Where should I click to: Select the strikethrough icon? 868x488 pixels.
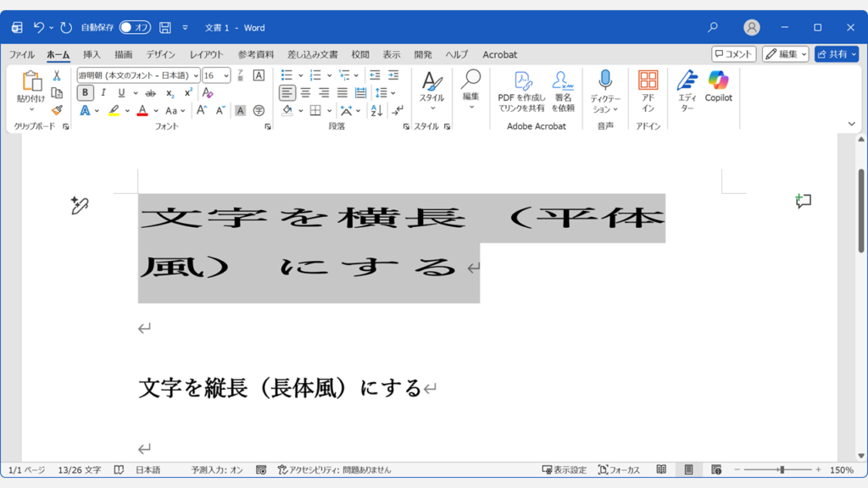pyautogui.click(x=150, y=93)
